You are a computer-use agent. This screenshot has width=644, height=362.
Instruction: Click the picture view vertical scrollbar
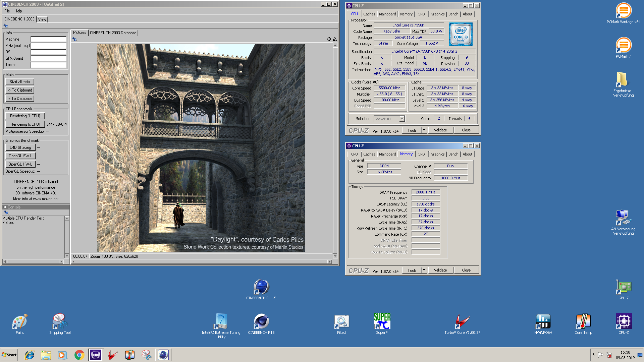click(335, 150)
